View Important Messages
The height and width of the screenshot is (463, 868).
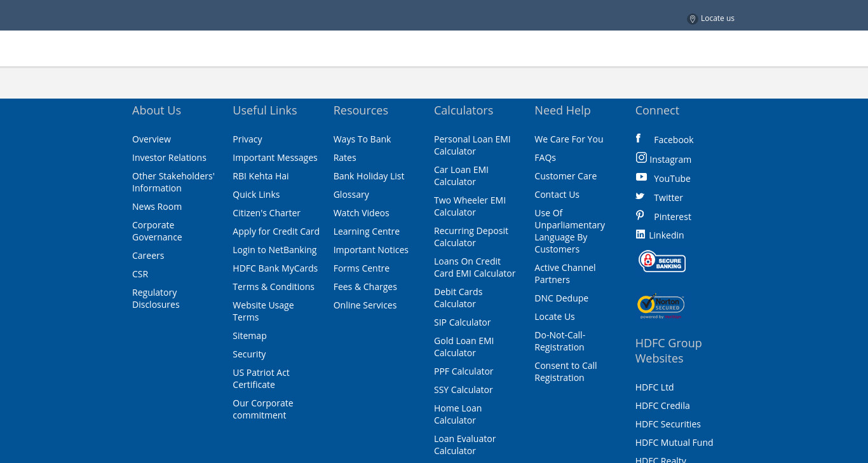click(x=275, y=158)
